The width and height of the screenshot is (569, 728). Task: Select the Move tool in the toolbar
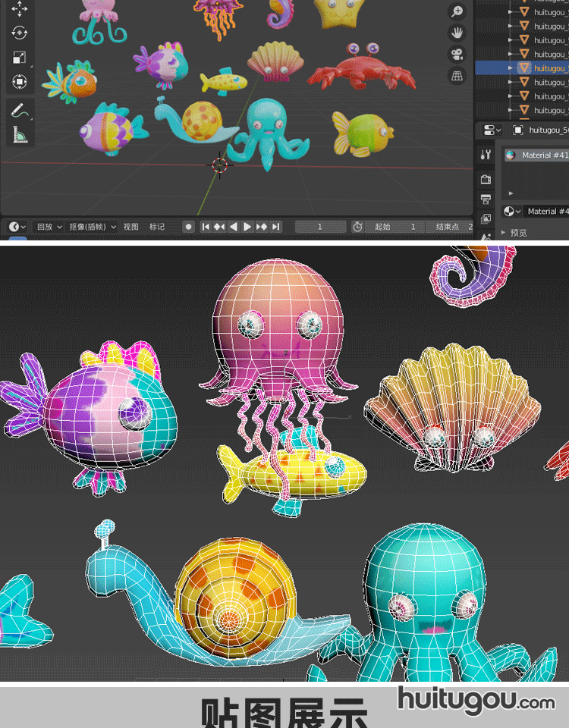(x=19, y=9)
